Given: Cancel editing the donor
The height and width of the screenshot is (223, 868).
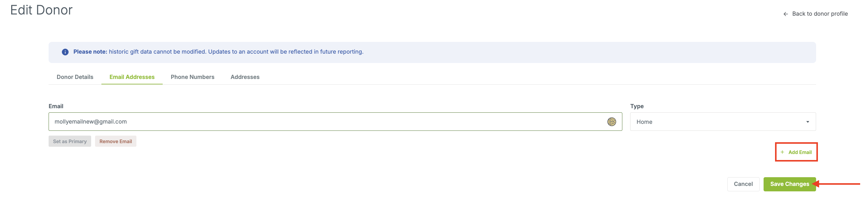Looking at the screenshot, I should 743,184.
